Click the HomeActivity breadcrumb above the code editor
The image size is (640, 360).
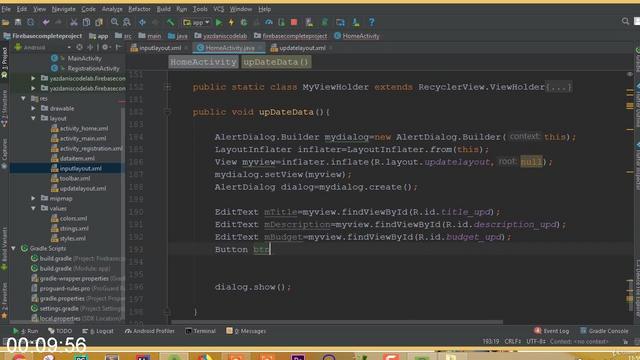pyautogui.click(x=203, y=62)
